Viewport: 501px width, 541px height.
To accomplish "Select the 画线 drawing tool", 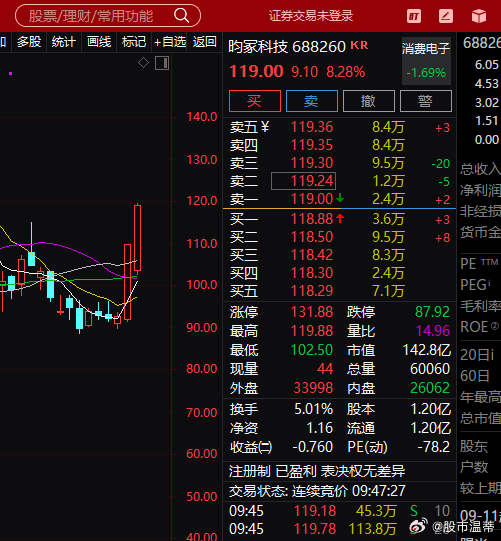I will point(99,42).
